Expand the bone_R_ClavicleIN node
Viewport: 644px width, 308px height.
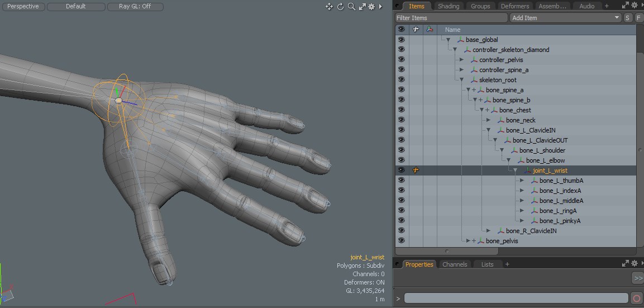pos(488,231)
